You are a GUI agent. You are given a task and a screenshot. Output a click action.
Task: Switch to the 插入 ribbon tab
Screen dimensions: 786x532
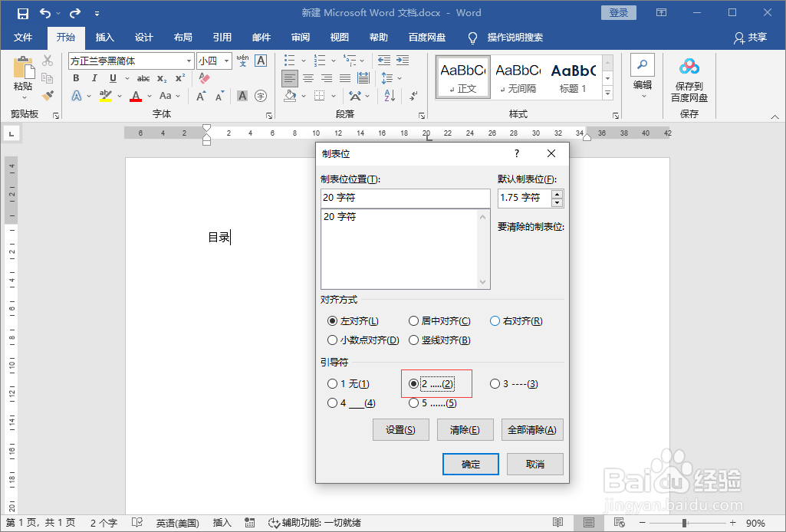tap(104, 38)
